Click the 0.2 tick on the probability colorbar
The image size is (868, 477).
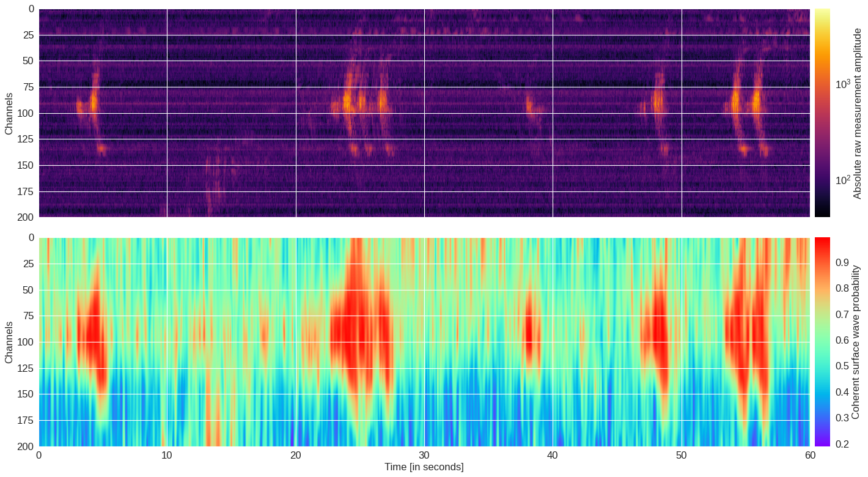[x=842, y=444]
